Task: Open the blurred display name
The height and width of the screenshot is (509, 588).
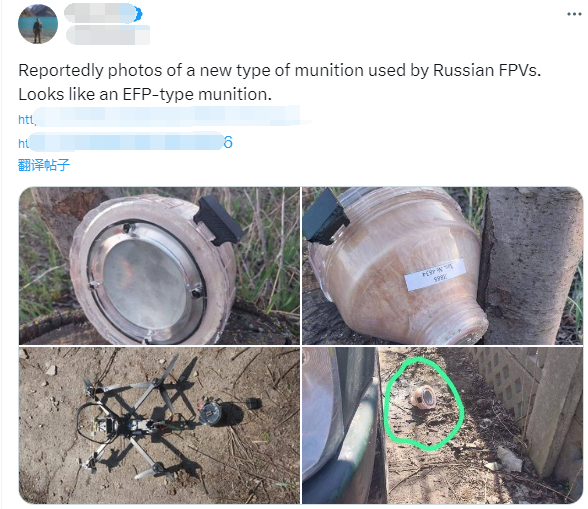Action: pos(99,14)
